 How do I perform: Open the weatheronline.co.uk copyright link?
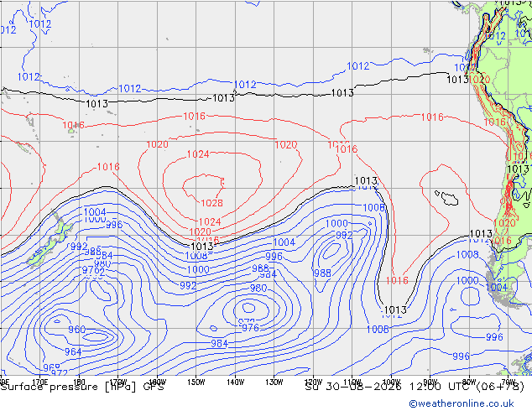tap(462, 403)
